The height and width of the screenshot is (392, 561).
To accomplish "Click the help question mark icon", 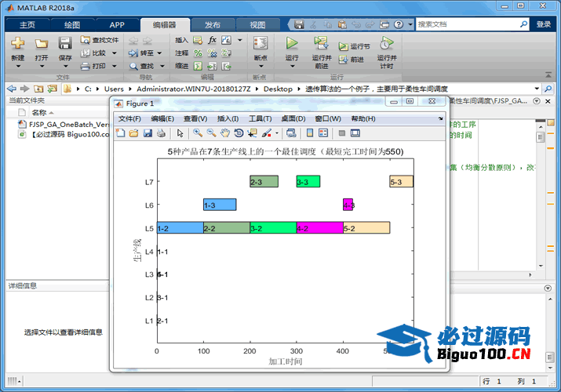I will pyautogui.click(x=399, y=24).
